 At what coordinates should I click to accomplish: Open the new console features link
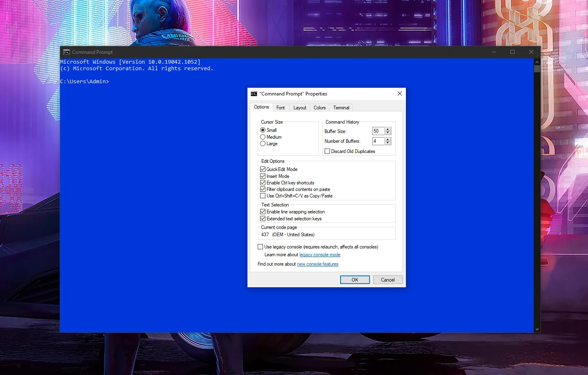(318, 264)
